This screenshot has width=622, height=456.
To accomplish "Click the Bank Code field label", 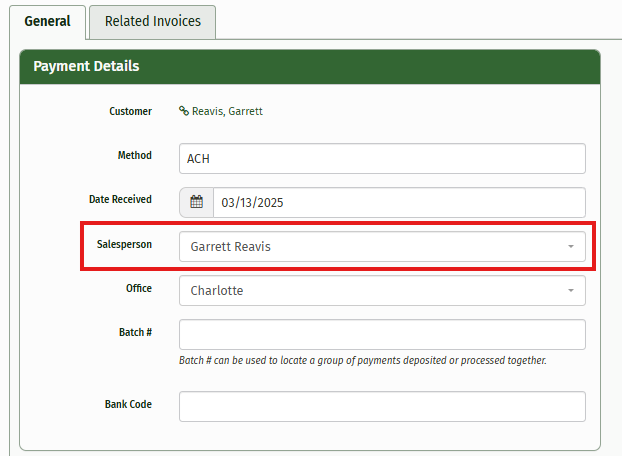I will (128, 404).
